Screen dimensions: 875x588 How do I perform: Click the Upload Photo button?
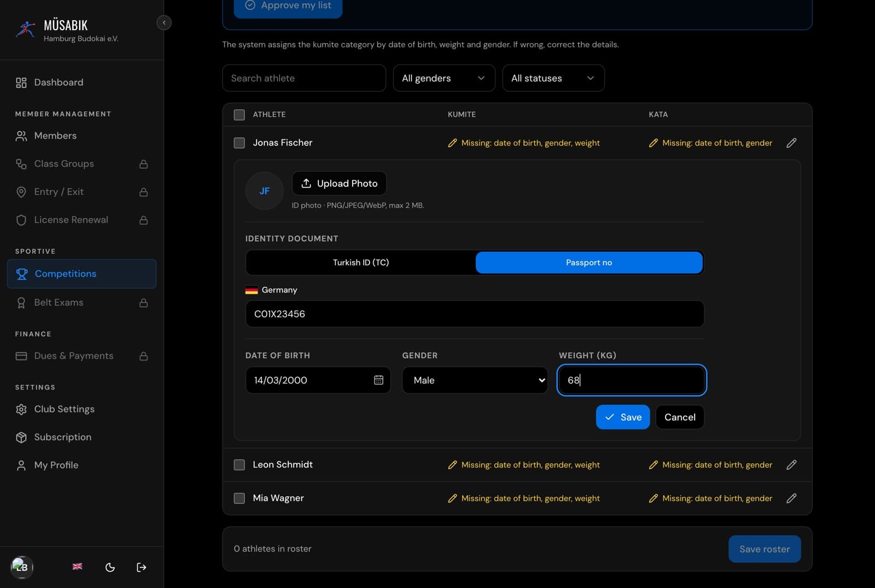tap(339, 183)
